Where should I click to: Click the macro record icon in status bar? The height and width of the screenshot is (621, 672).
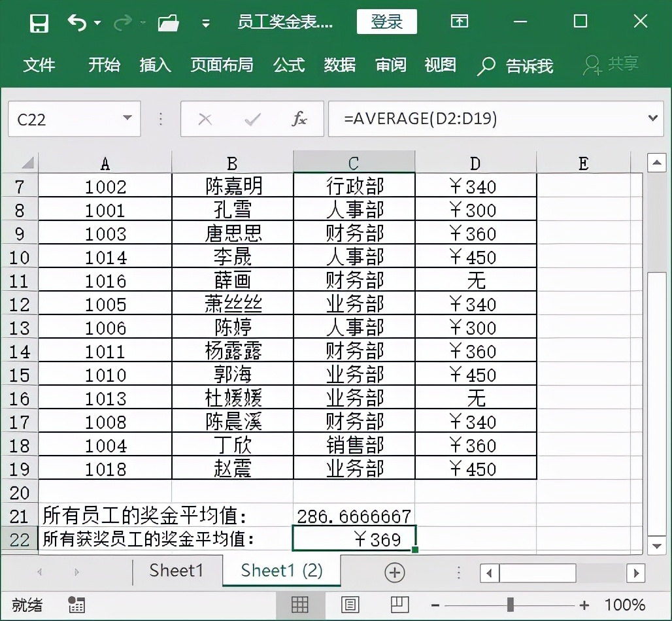[x=77, y=605]
